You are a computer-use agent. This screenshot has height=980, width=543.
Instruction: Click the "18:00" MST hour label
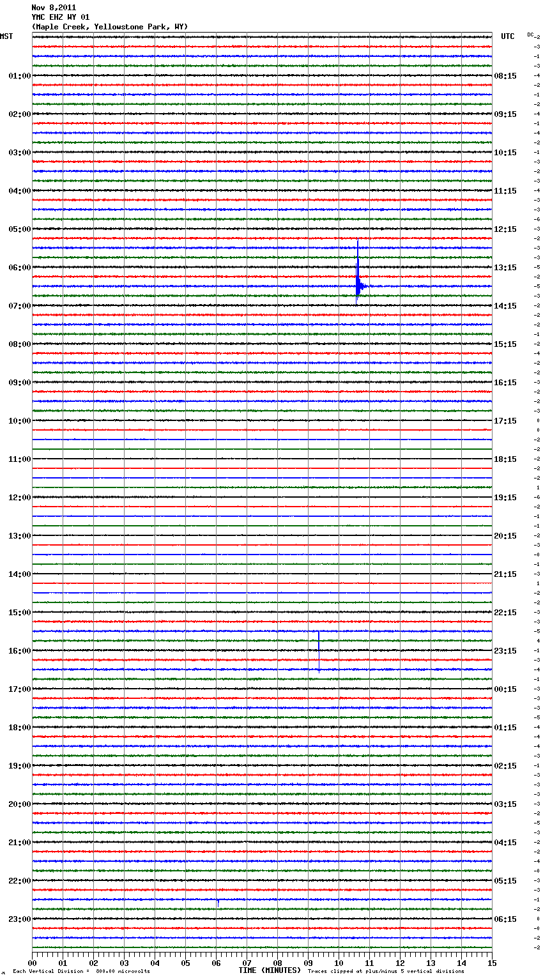[x=20, y=728]
